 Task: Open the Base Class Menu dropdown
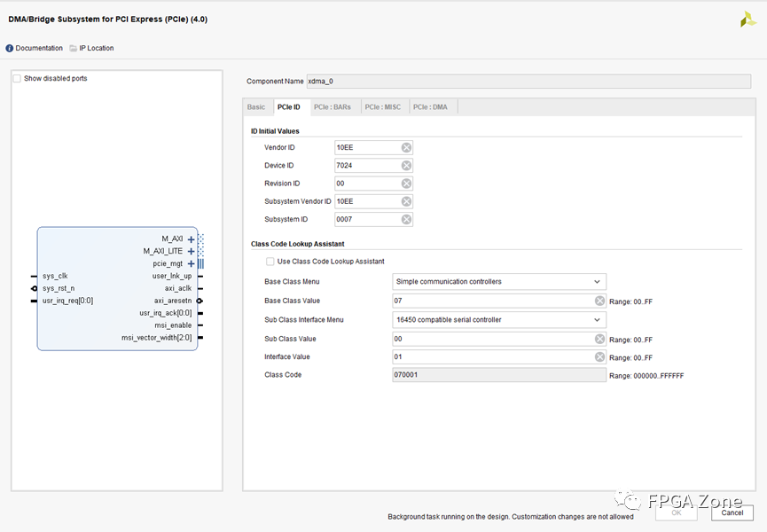coord(499,282)
